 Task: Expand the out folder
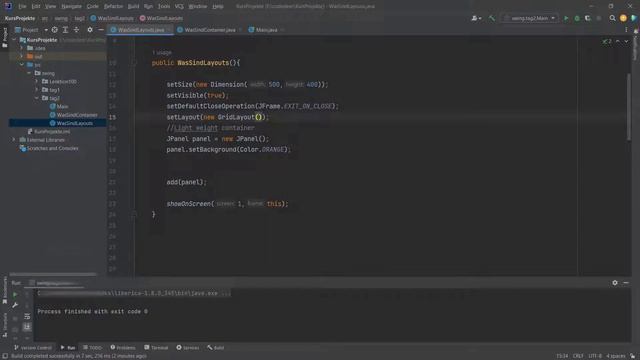pyautogui.click(x=22, y=56)
